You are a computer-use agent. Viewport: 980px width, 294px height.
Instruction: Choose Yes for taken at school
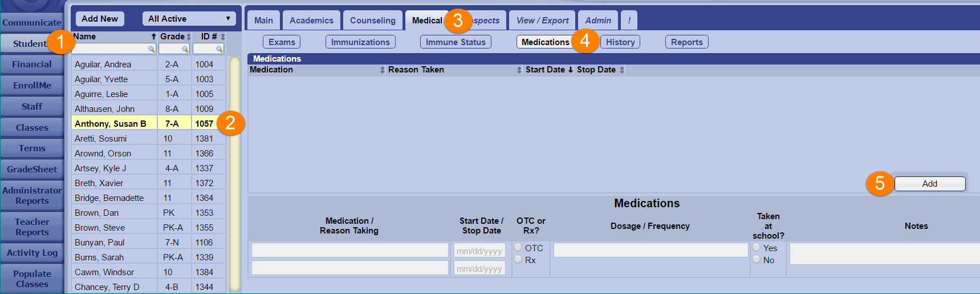pyautogui.click(x=757, y=247)
